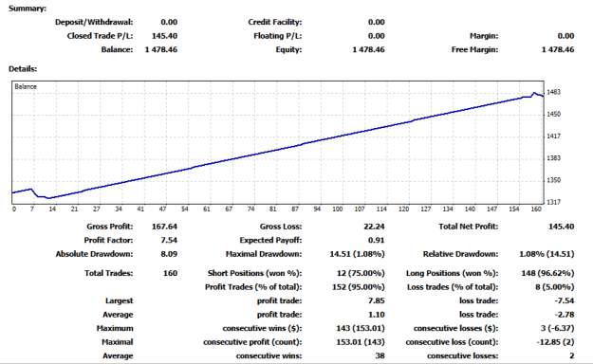
Task: Click the 'Summary:' section heading
Action: coord(28,9)
